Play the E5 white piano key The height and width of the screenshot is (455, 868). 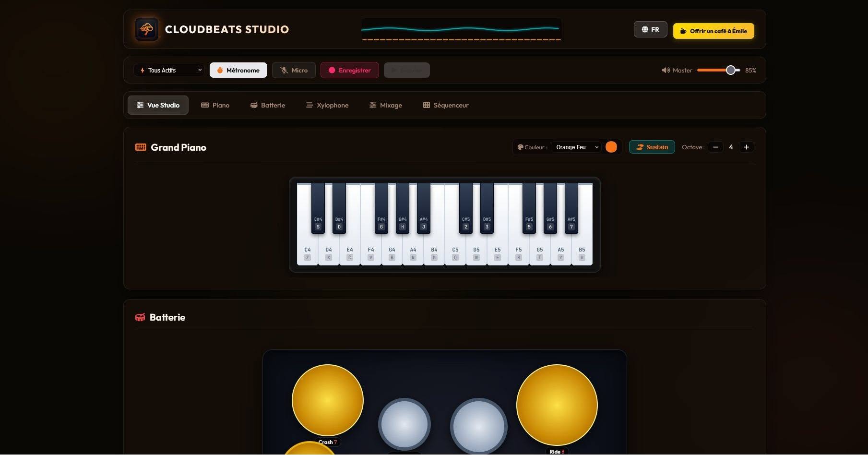[498, 250]
